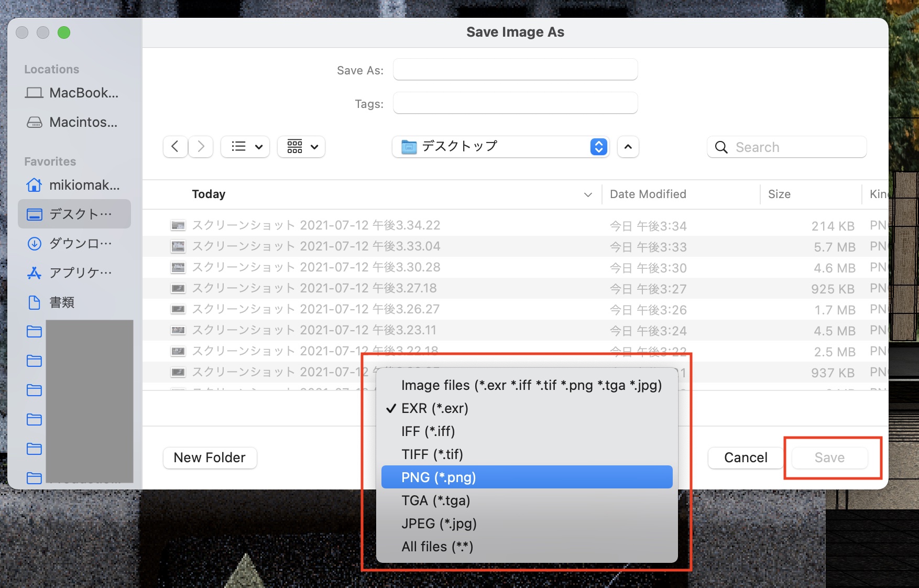This screenshot has width=919, height=588.
Task: Open the icon grouping options dropdown
Action: [x=301, y=147]
